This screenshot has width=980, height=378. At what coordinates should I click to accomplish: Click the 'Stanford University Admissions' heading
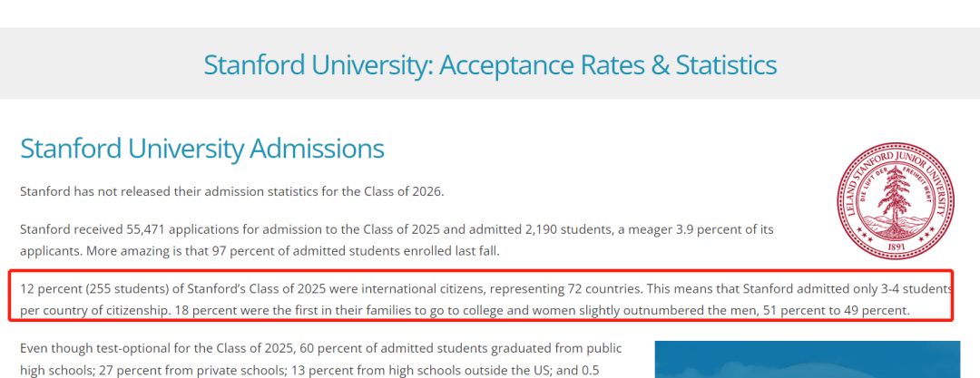pyautogui.click(x=201, y=150)
